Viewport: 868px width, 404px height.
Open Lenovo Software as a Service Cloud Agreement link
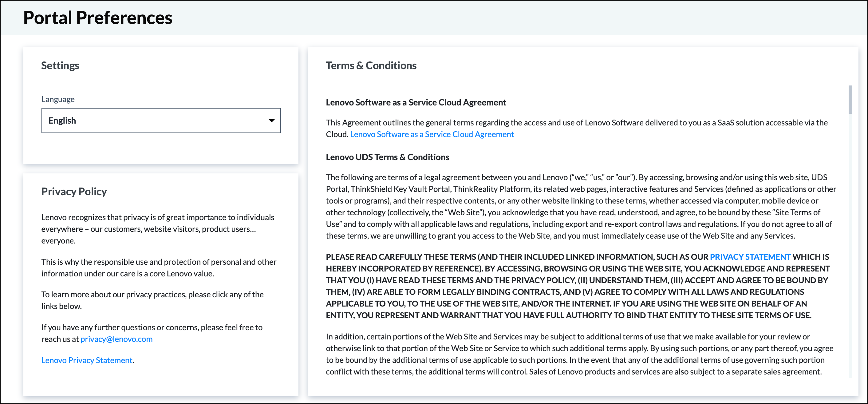coord(432,134)
